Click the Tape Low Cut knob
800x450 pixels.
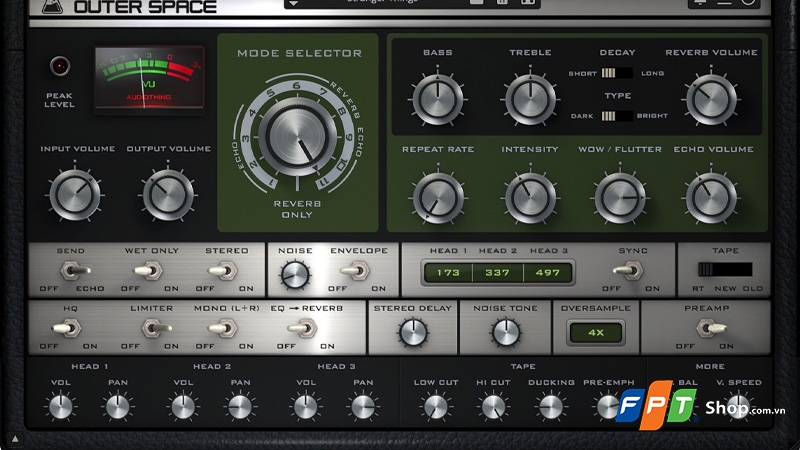(436, 407)
